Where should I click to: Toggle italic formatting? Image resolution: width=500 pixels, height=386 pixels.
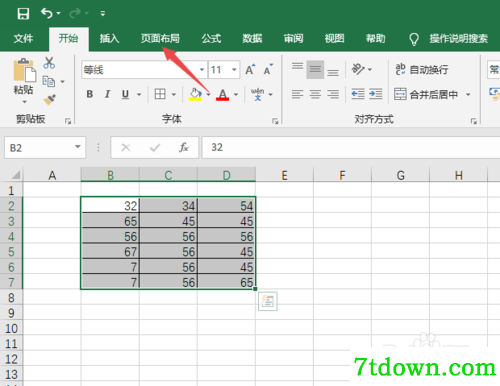(107, 94)
